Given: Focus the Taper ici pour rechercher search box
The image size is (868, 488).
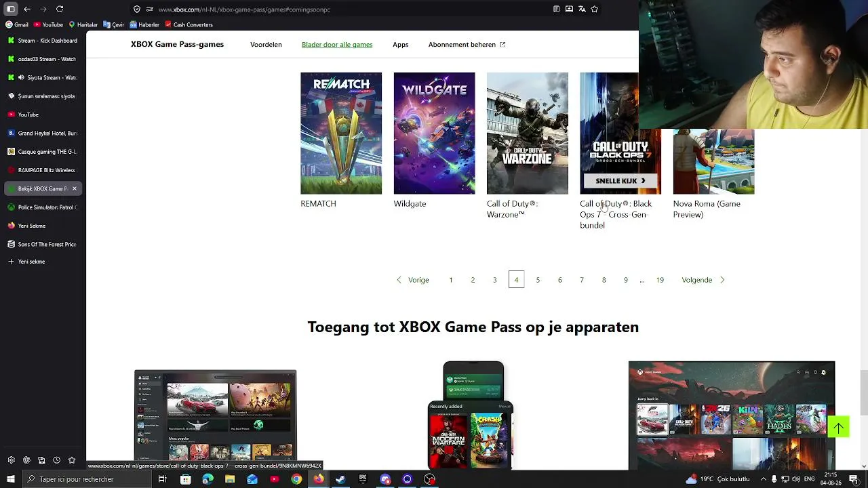Looking at the screenshot, I should [87, 479].
